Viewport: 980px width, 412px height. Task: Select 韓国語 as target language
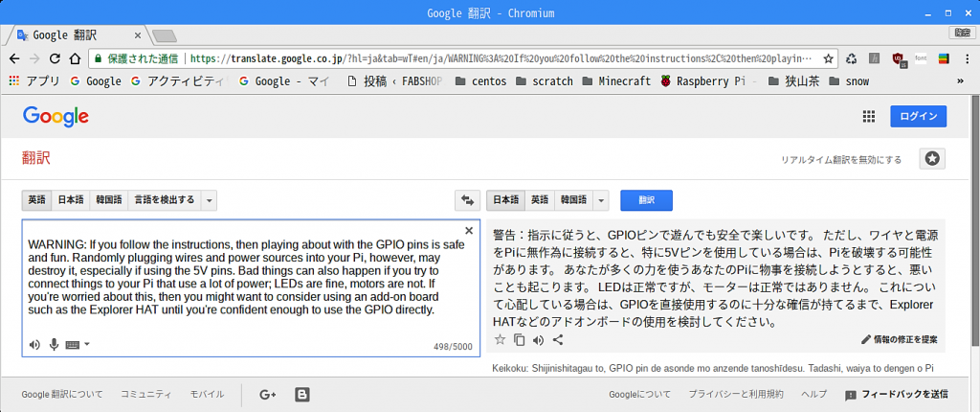573,200
